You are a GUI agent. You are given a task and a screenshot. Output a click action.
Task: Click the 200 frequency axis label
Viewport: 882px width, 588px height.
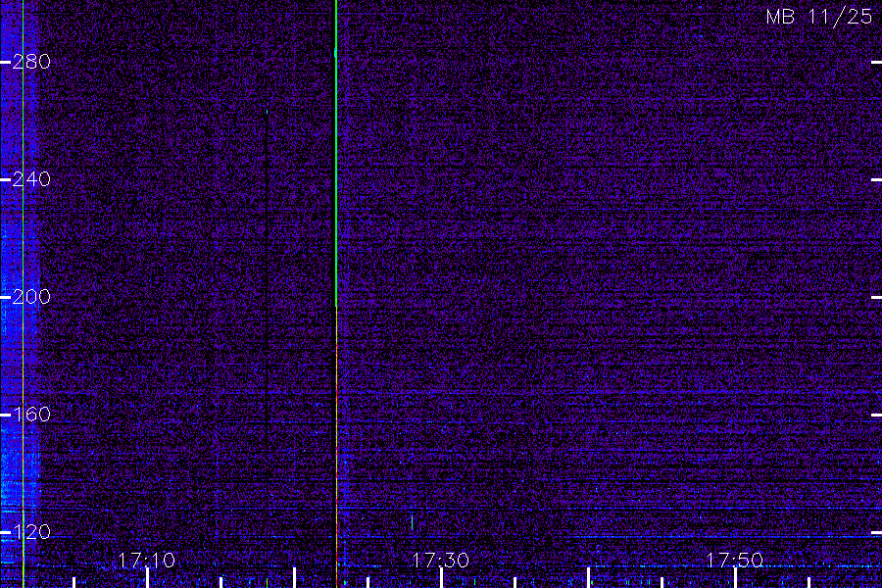[x=31, y=297]
